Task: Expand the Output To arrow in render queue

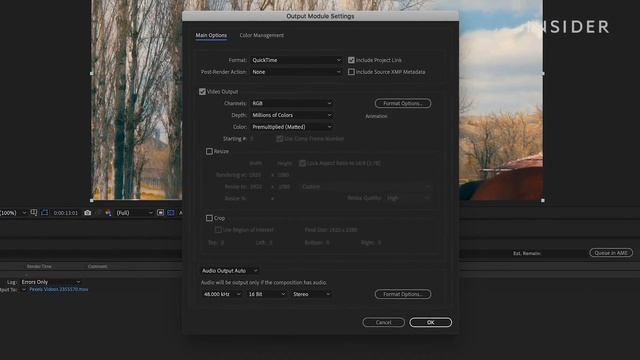Action: tap(24, 290)
